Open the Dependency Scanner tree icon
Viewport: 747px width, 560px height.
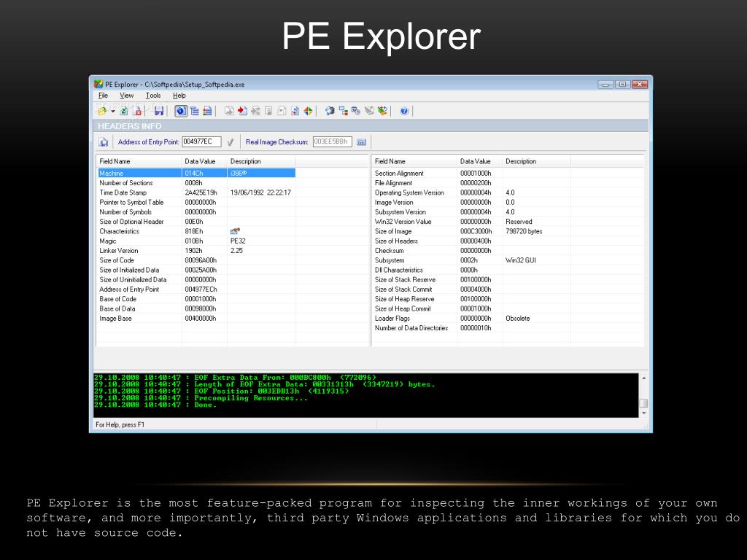click(343, 111)
